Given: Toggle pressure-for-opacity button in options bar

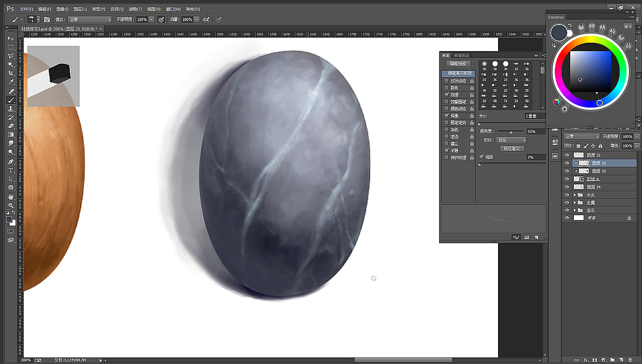Looking at the screenshot, I should [x=161, y=20].
